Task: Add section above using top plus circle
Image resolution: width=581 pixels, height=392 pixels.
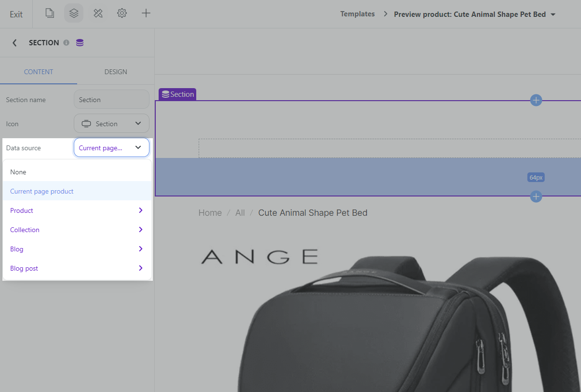Action: click(x=536, y=100)
